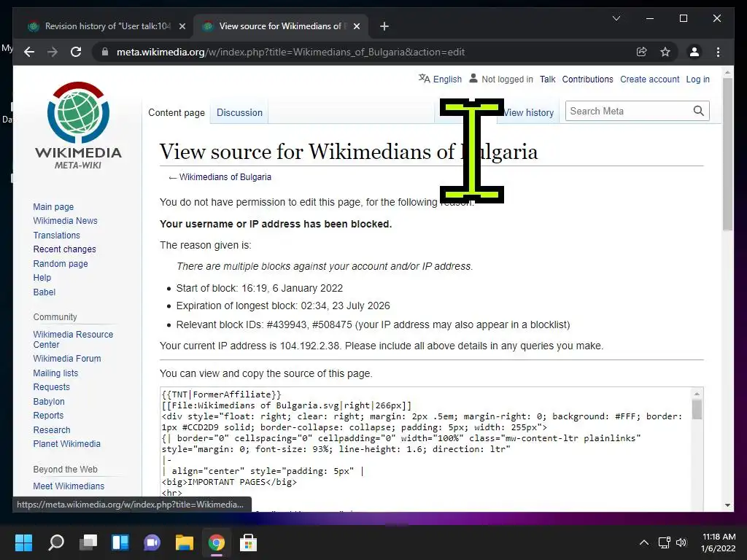The height and width of the screenshot is (560, 747).
Task: Open Wikimedia News link
Action: click(x=65, y=221)
